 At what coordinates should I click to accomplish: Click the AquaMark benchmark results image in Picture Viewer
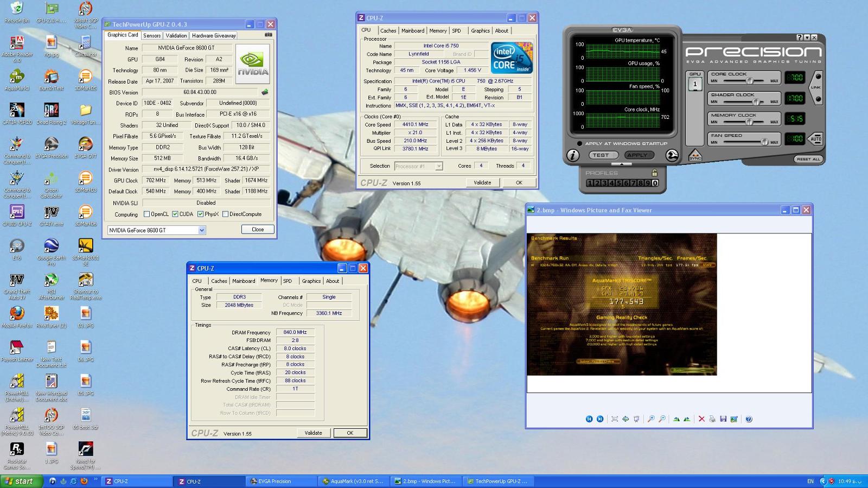tap(622, 305)
